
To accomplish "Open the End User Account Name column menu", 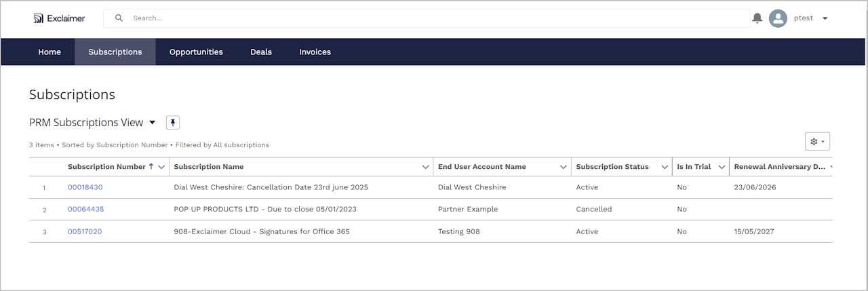I will pos(564,167).
